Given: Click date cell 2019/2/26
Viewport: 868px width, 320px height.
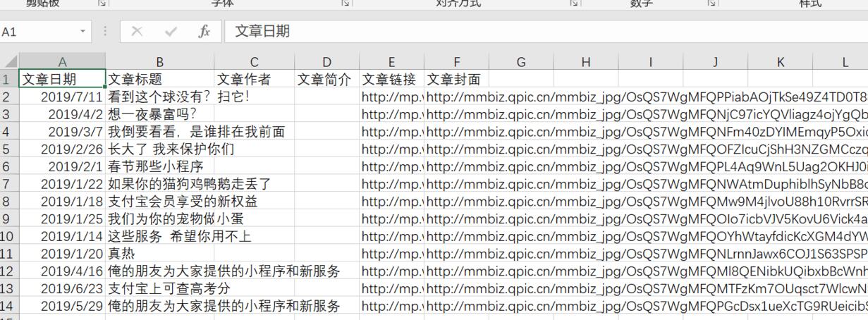Looking at the screenshot, I should 62,149.
